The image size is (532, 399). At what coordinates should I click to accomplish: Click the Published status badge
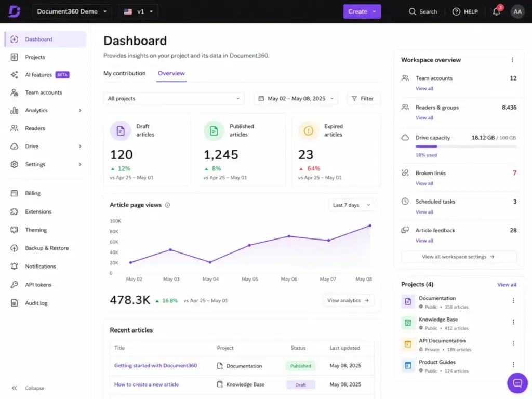[300, 366]
